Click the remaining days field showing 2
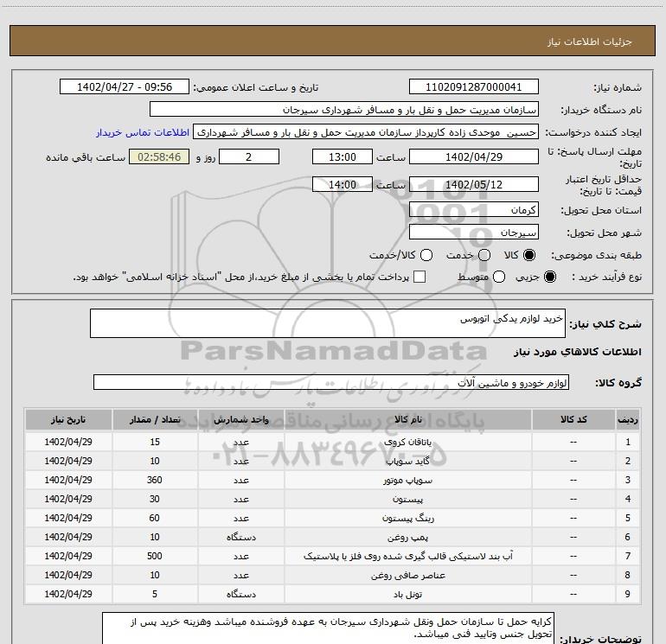The width and height of the screenshot is (666, 644). point(249,156)
